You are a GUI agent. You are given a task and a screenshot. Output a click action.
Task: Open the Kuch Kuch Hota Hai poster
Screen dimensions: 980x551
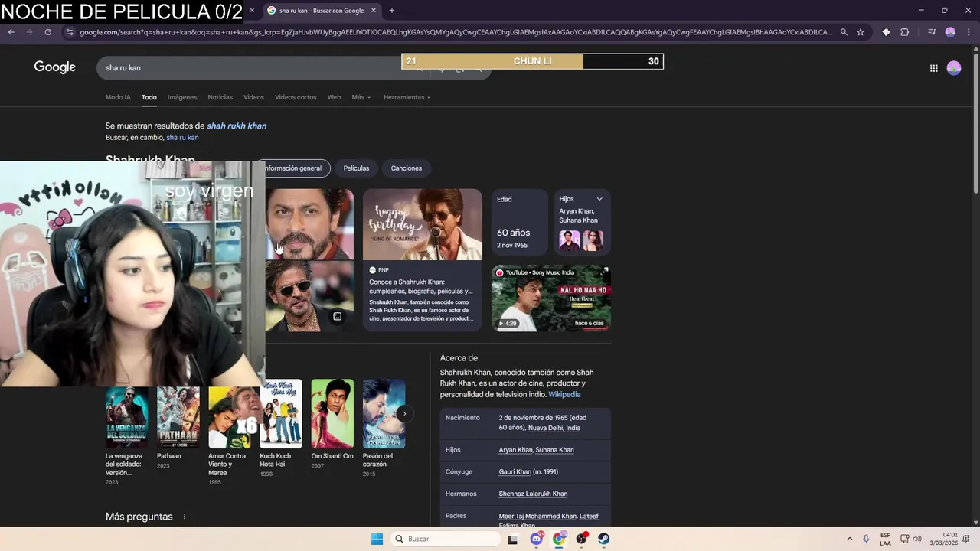281,414
